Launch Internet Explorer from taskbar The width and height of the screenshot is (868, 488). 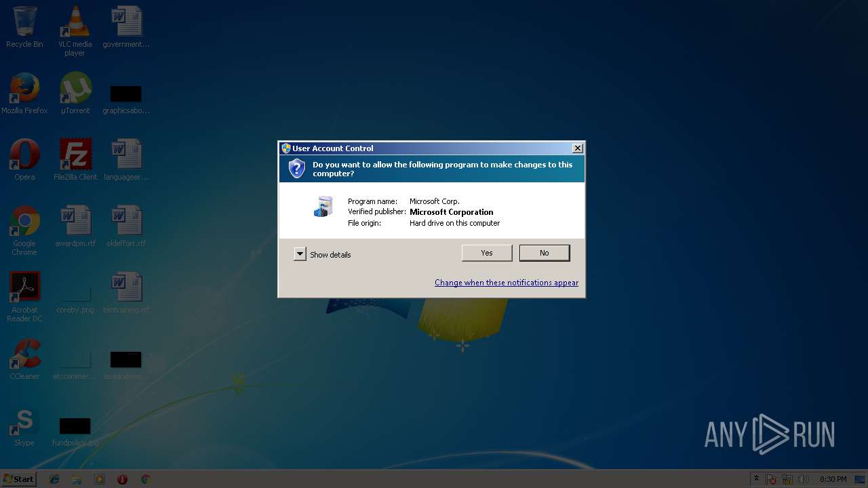tap(54, 479)
